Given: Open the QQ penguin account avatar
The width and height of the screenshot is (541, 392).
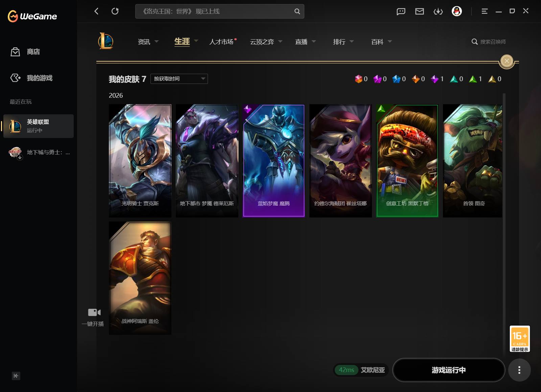Looking at the screenshot, I should coord(457,11).
